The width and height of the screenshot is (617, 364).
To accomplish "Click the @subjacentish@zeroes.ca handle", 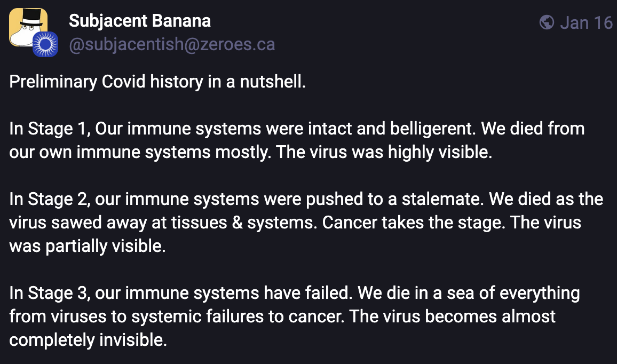I will click(172, 44).
